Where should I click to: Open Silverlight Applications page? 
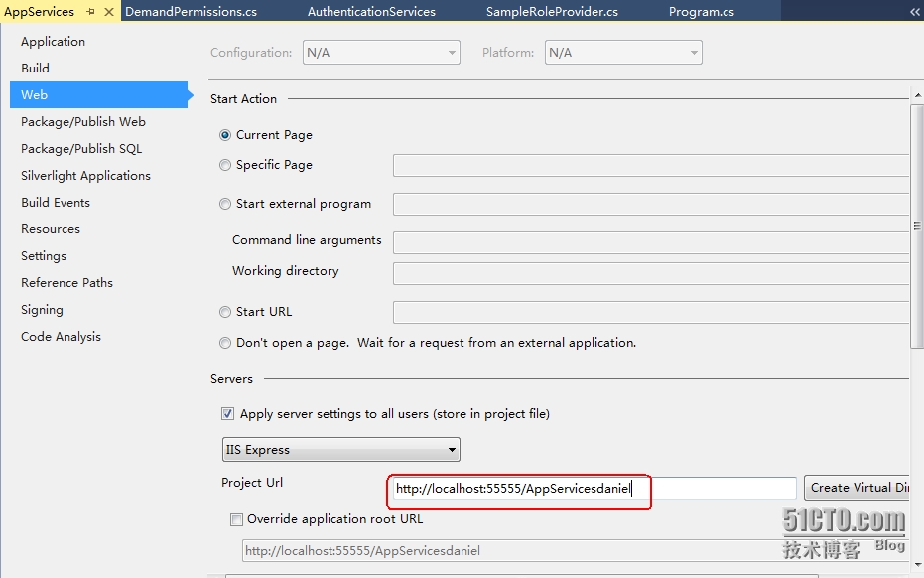tap(85, 175)
